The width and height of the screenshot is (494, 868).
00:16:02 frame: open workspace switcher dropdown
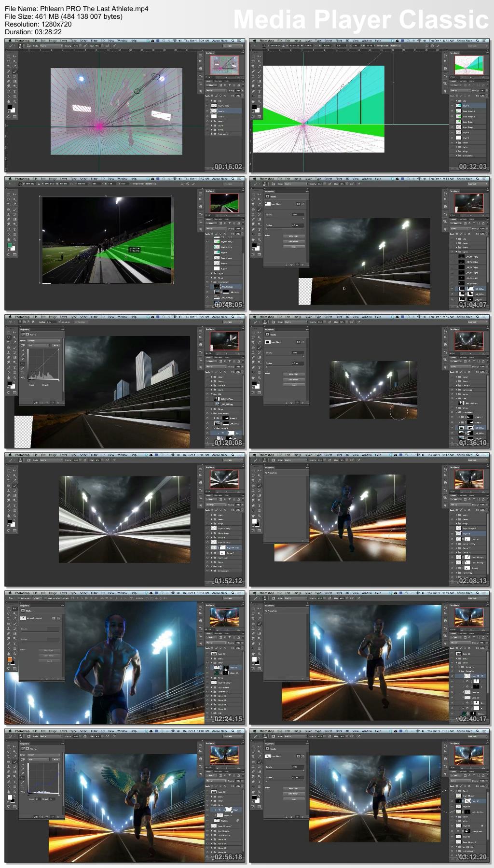pyautogui.click(x=233, y=46)
